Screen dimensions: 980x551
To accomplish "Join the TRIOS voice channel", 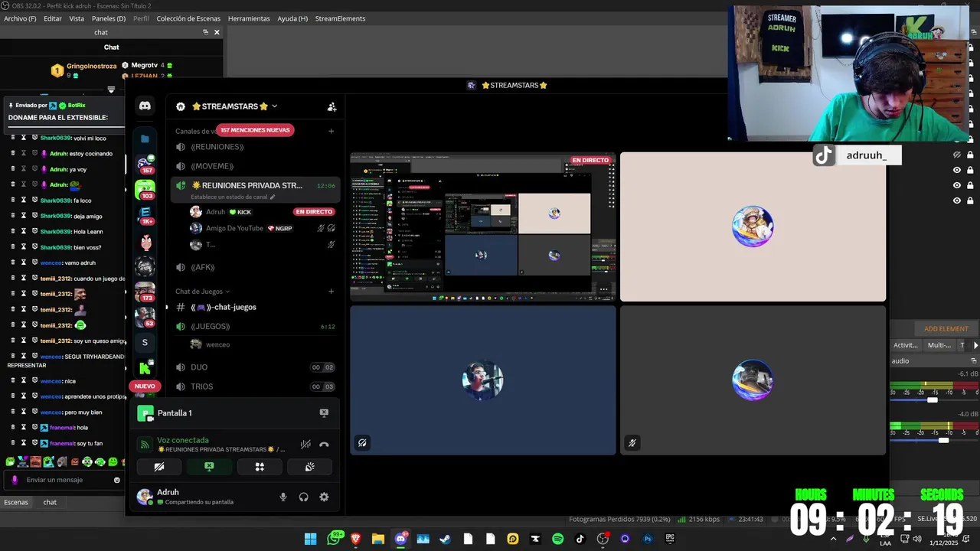I will pyautogui.click(x=254, y=386).
